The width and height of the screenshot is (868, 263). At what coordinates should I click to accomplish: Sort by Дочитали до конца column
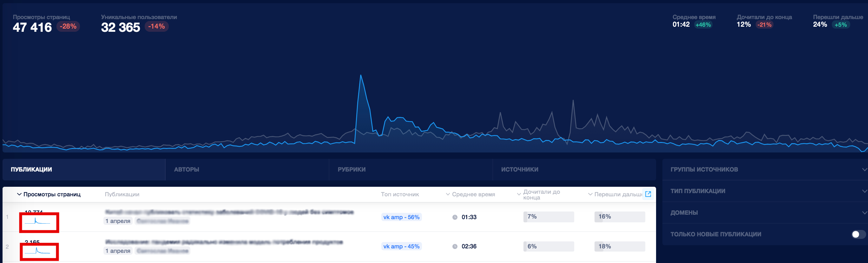538,194
